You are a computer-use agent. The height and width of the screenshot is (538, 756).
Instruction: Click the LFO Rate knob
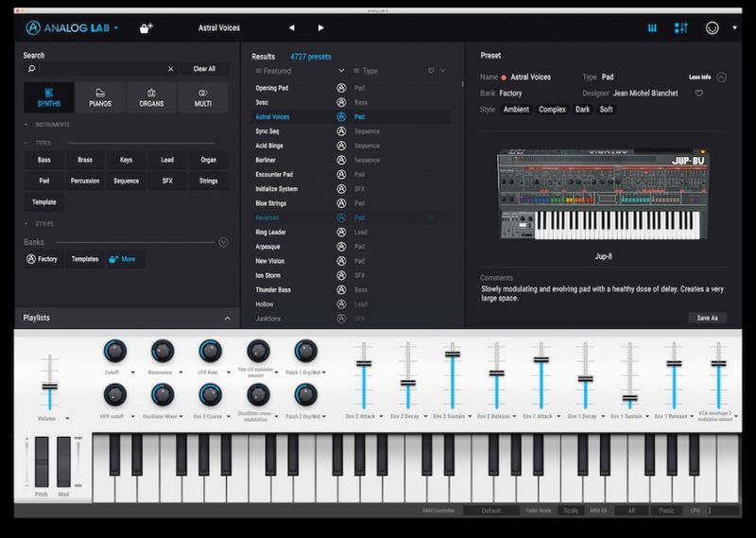(x=210, y=351)
